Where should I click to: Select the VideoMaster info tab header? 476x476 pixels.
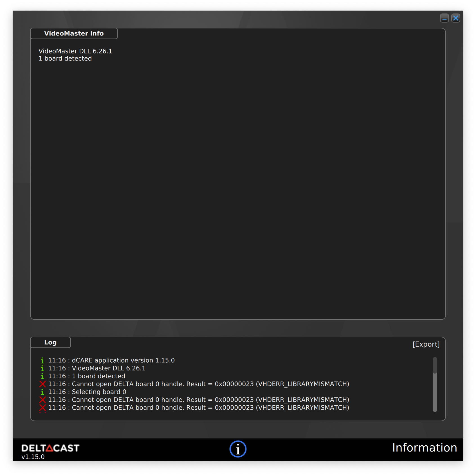74,33
